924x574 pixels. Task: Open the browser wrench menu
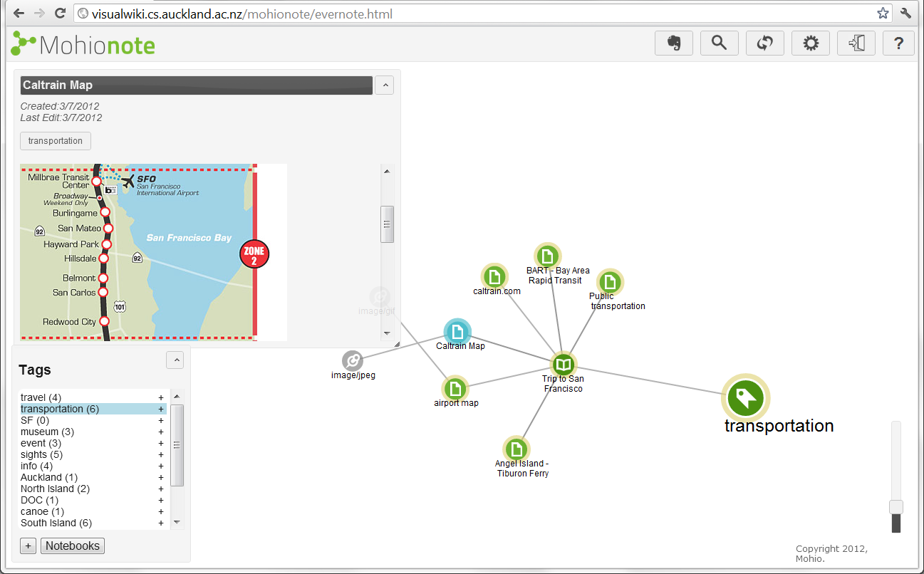tap(906, 14)
